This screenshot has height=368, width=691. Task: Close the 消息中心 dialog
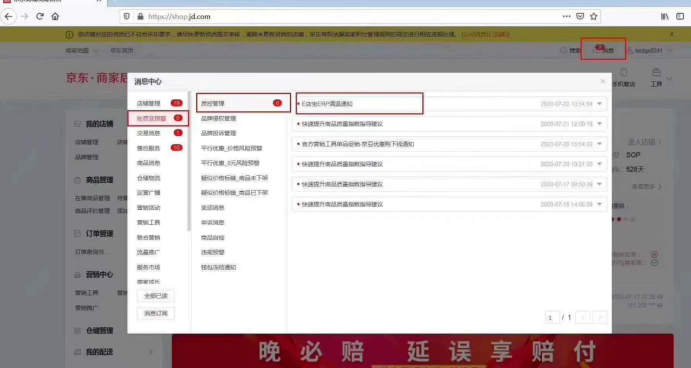[603, 81]
